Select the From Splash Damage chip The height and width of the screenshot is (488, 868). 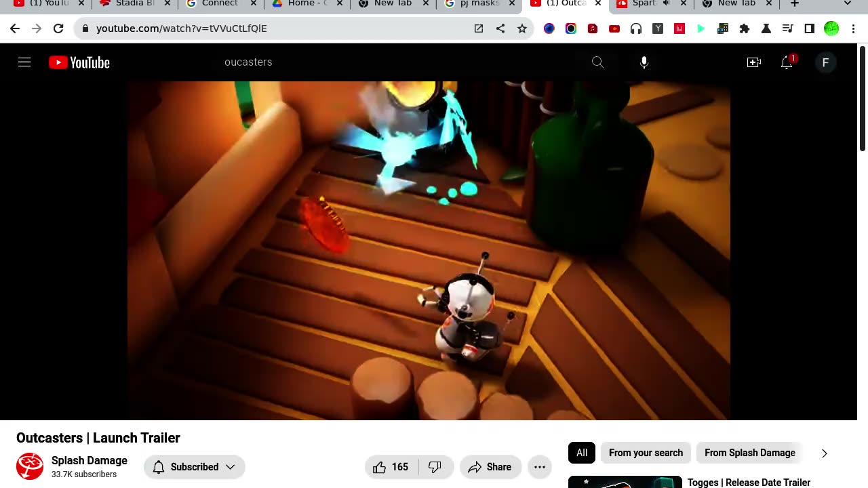[750, 453]
